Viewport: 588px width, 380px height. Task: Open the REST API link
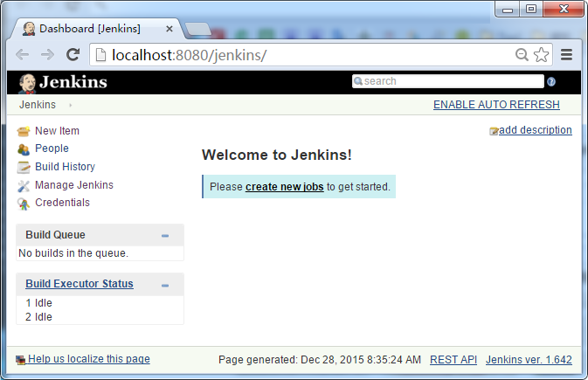(453, 360)
